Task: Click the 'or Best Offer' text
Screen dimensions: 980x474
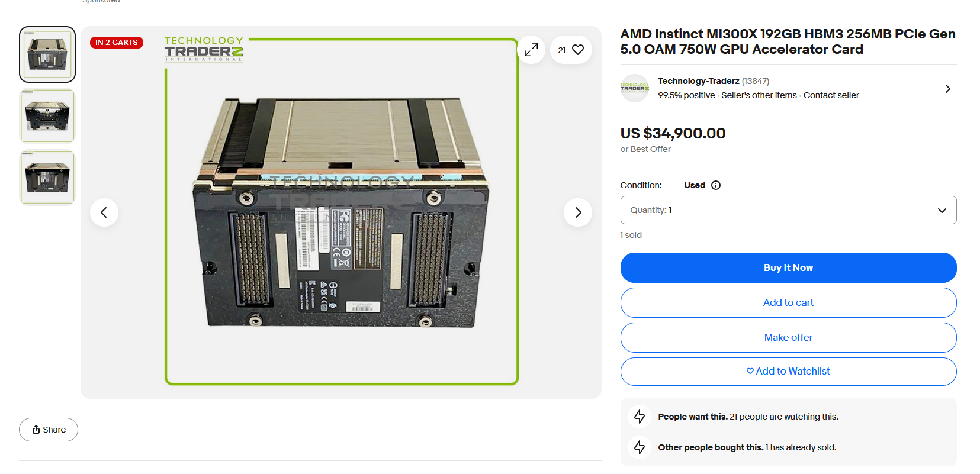Action: (x=645, y=149)
